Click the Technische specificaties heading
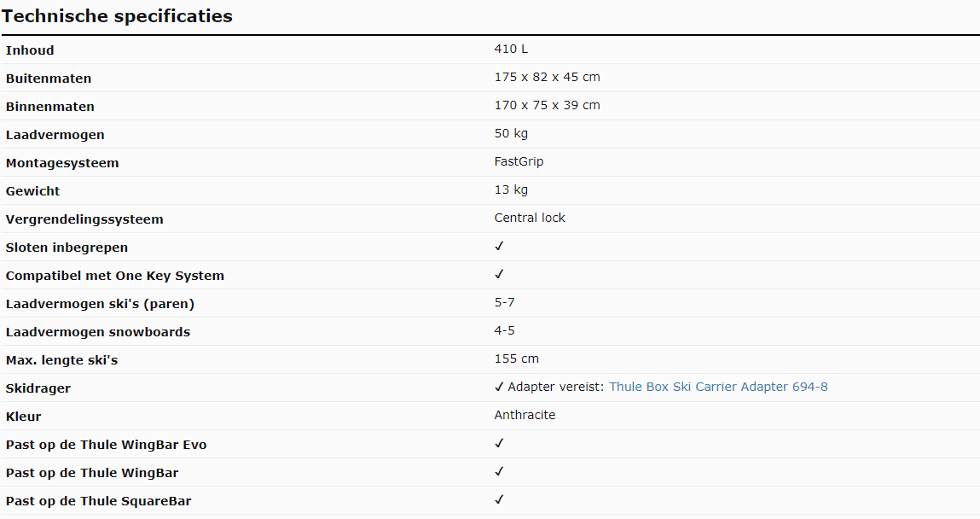This screenshot has width=980, height=519. [x=118, y=16]
